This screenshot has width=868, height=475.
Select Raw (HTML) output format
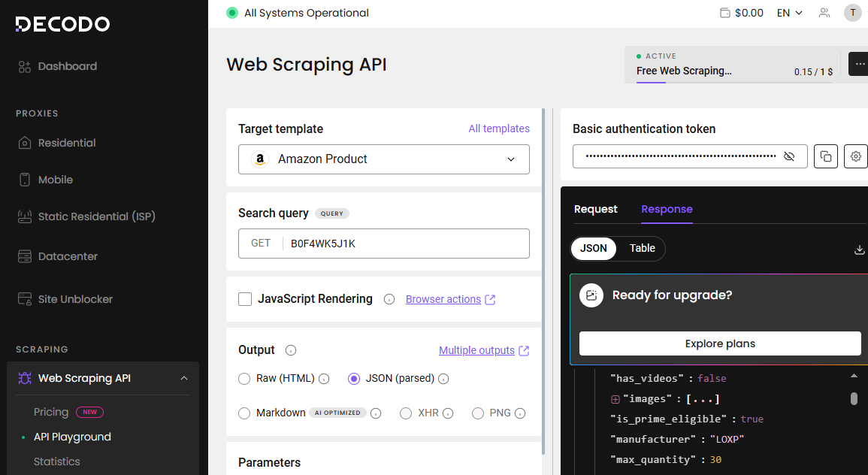coord(244,379)
